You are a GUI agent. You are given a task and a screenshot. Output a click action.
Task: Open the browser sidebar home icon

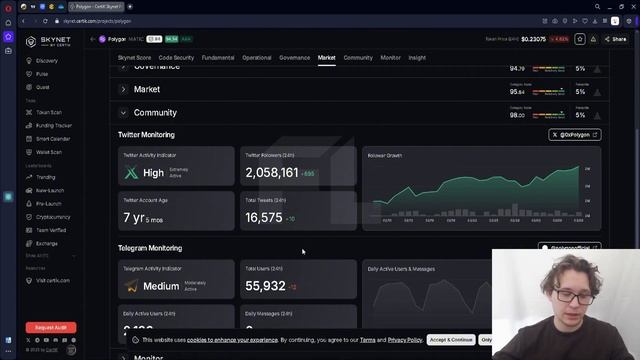8,23
